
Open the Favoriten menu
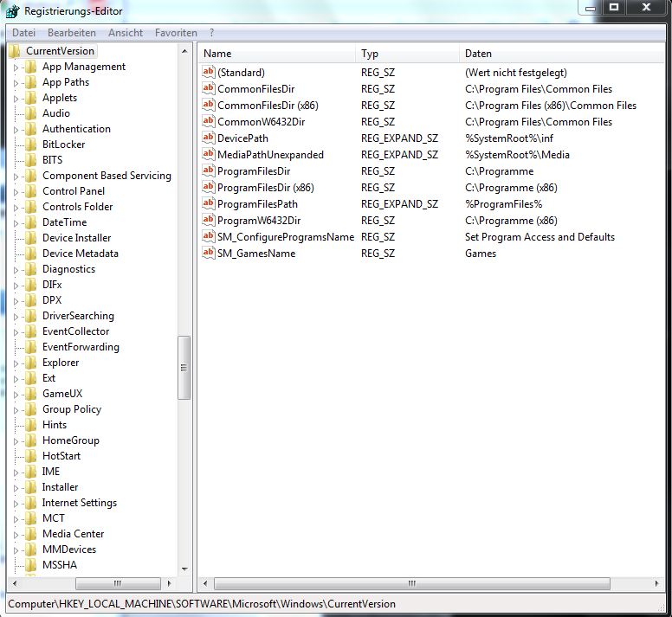click(176, 33)
